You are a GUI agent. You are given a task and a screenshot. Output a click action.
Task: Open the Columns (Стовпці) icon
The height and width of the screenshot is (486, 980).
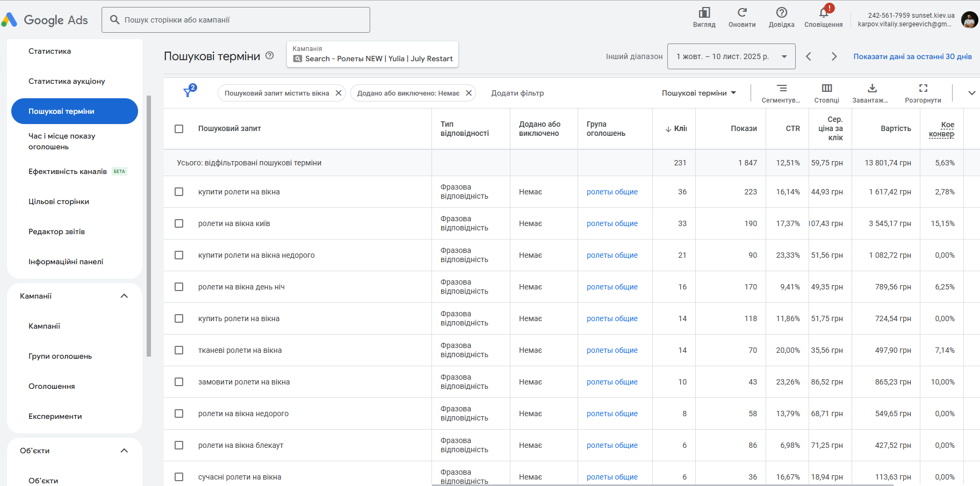827,88
